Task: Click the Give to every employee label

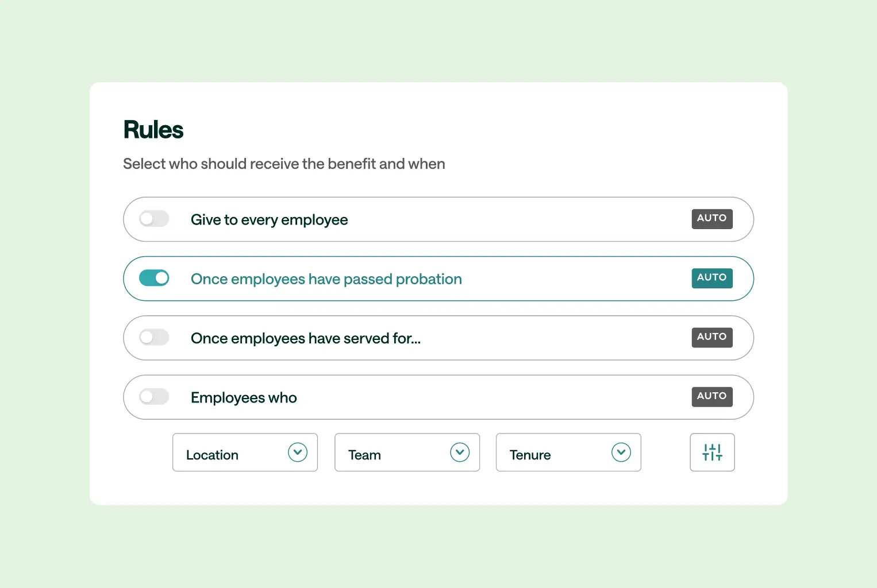Action: pos(269,219)
